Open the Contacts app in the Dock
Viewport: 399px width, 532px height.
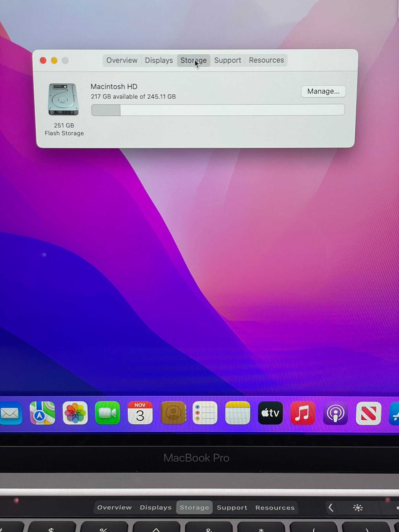[x=173, y=413]
